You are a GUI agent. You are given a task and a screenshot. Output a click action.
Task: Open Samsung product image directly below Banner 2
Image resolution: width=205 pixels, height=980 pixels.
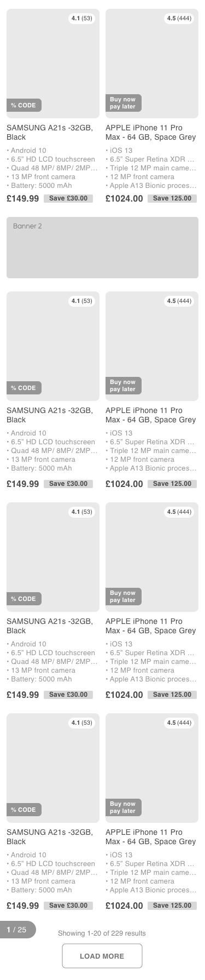(53, 346)
